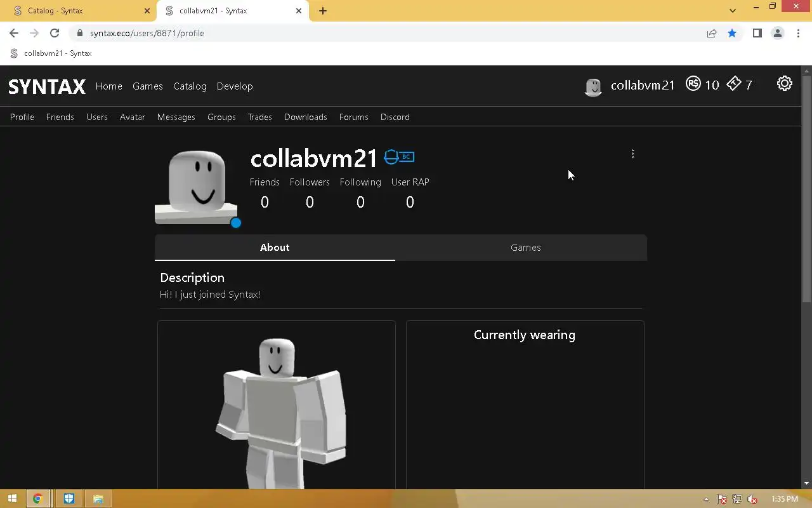Open the shield app taskbar icon
812x508 pixels.
69,498
